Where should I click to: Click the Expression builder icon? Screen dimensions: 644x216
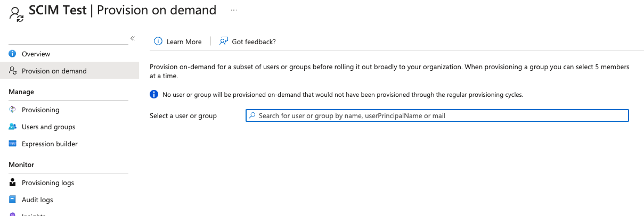[12, 144]
